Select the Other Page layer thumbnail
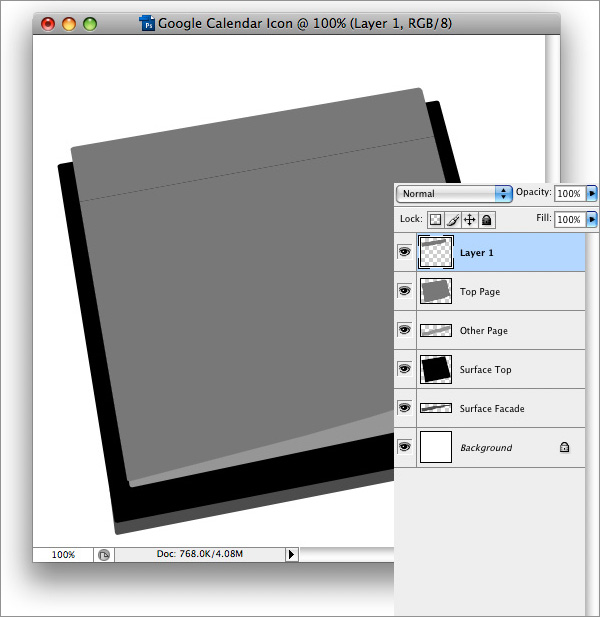This screenshot has height=617, width=600. coord(436,330)
